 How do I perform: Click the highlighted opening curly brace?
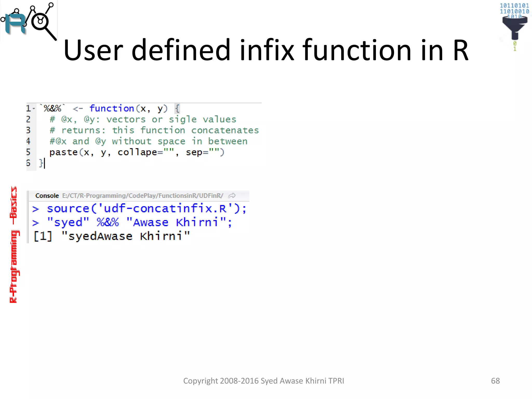(177, 108)
